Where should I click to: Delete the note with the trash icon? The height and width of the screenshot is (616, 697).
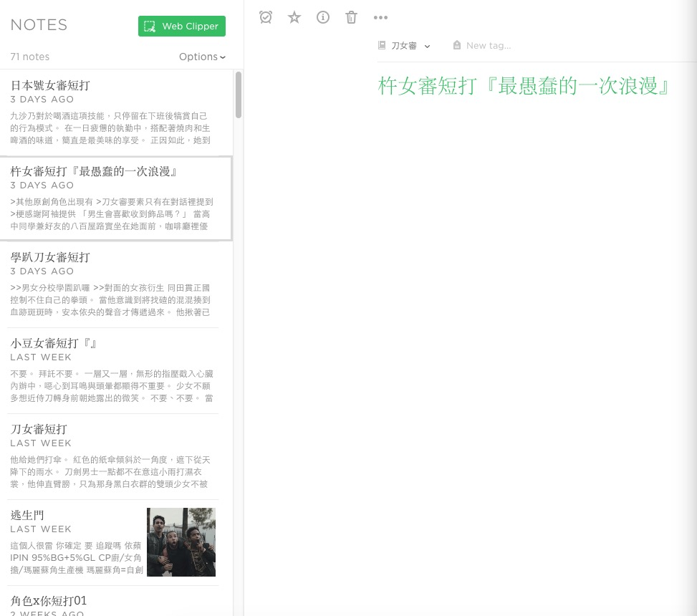pyautogui.click(x=351, y=17)
